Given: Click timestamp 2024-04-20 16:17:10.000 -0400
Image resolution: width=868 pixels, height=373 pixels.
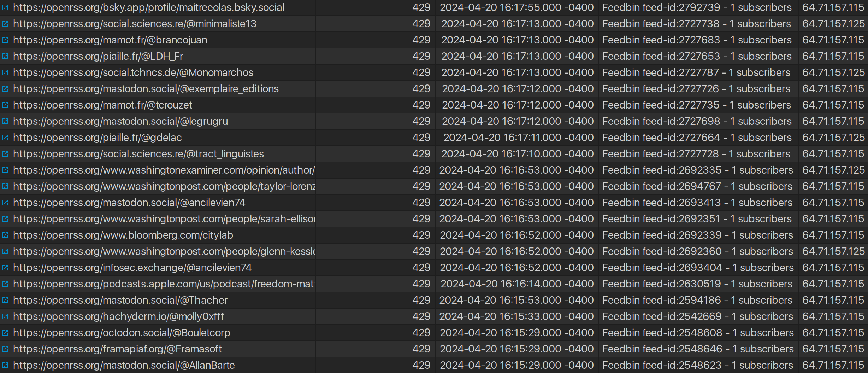Looking at the screenshot, I should coord(518,154).
